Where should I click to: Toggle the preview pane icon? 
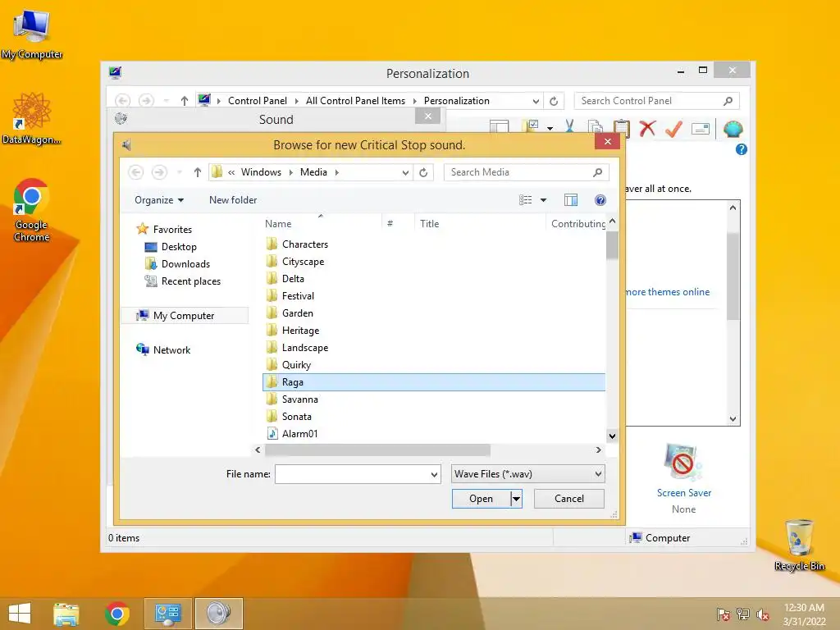coord(571,200)
